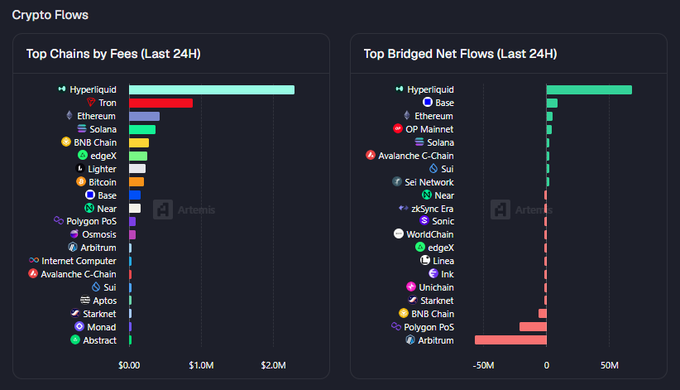Click the 'Unichain' chain label
Screen dimensions: 680x390
tap(436, 287)
